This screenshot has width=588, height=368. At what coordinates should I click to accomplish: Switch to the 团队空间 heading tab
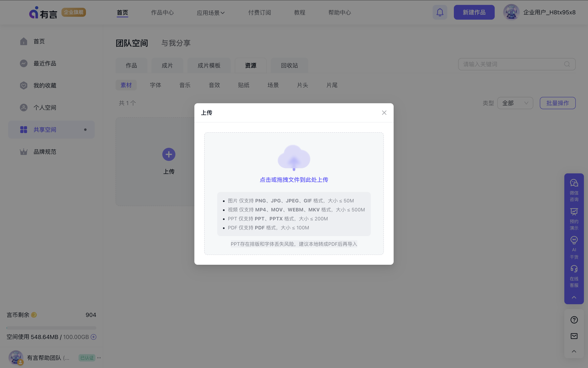(132, 43)
